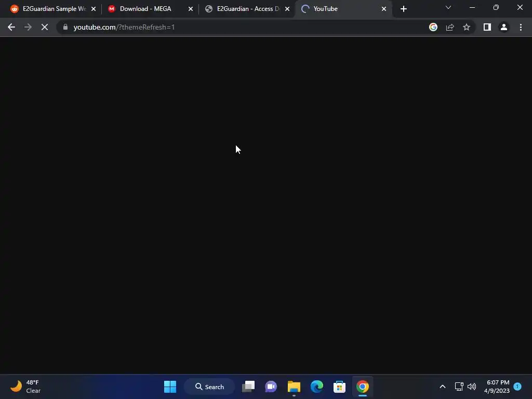This screenshot has height=399, width=532.
Task: Open a new tab with the plus button
Action: pyautogui.click(x=403, y=9)
